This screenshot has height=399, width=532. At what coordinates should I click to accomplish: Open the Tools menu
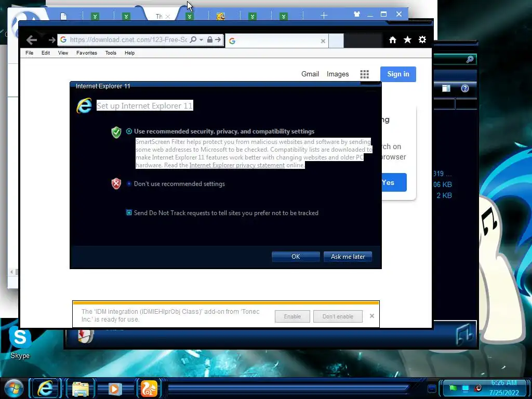coord(111,53)
